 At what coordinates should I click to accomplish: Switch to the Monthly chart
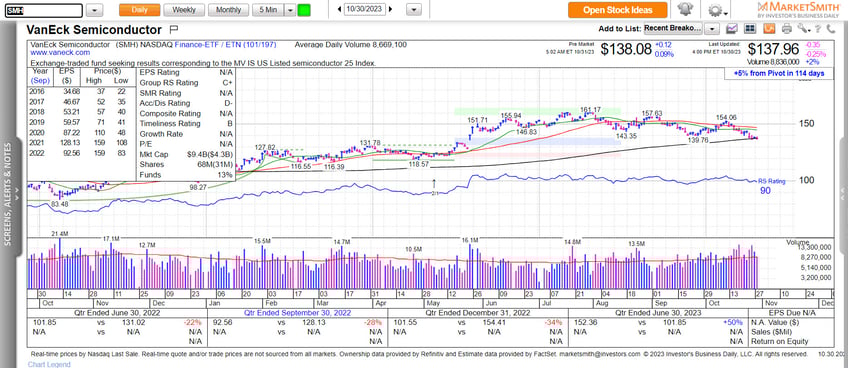click(229, 10)
